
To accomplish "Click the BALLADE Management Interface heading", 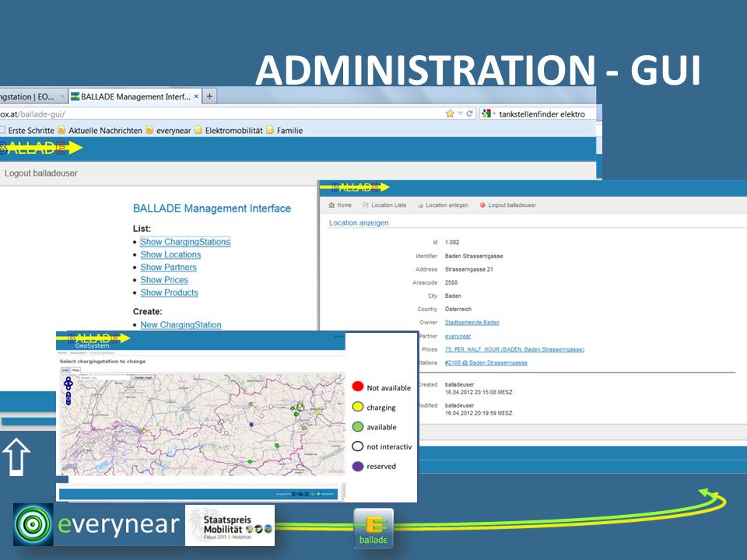I will pos(212,208).
